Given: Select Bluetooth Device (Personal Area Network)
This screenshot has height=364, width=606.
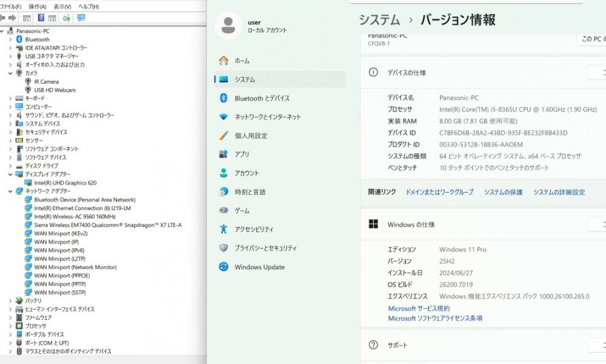Looking at the screenshot, I should (85, 200).
